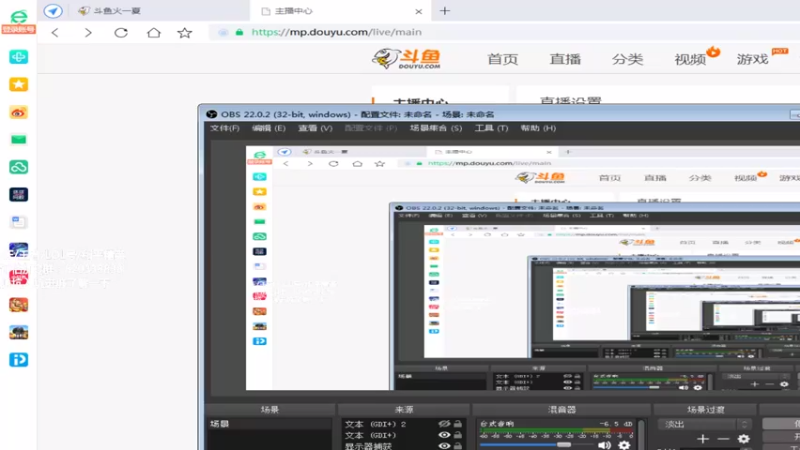Go to Douyu 分类 link
Image resolution: width=800 pixels, height=450 pixels.
coord(628,59)
